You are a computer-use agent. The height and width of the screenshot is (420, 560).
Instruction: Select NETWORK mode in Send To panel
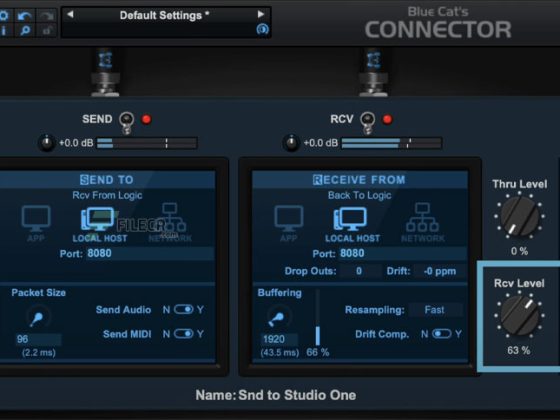pos(170,222)
